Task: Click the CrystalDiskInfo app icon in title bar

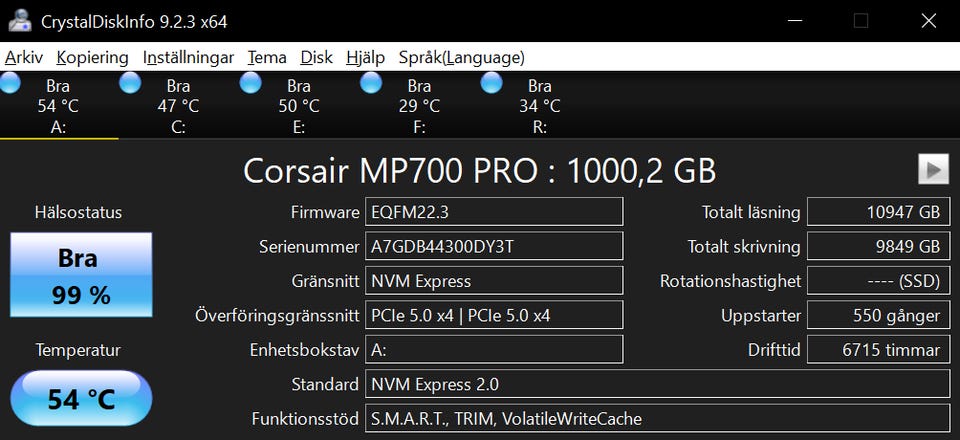Action: pos(19,21)
